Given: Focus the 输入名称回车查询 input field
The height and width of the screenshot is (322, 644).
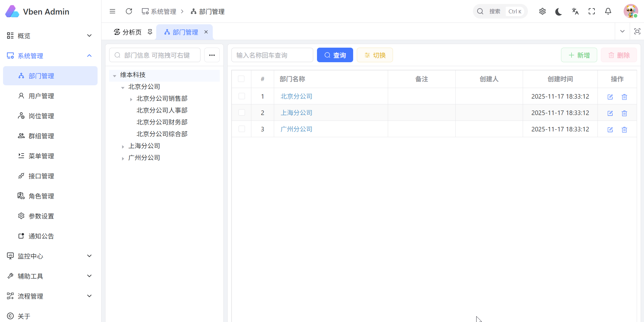Looking at the screenshot, I should tap(272, 55).
